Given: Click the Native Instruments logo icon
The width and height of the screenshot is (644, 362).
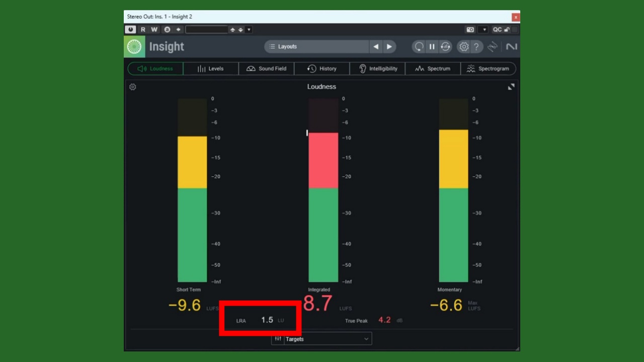Looking at the screenshot, I should coord(511,47).
